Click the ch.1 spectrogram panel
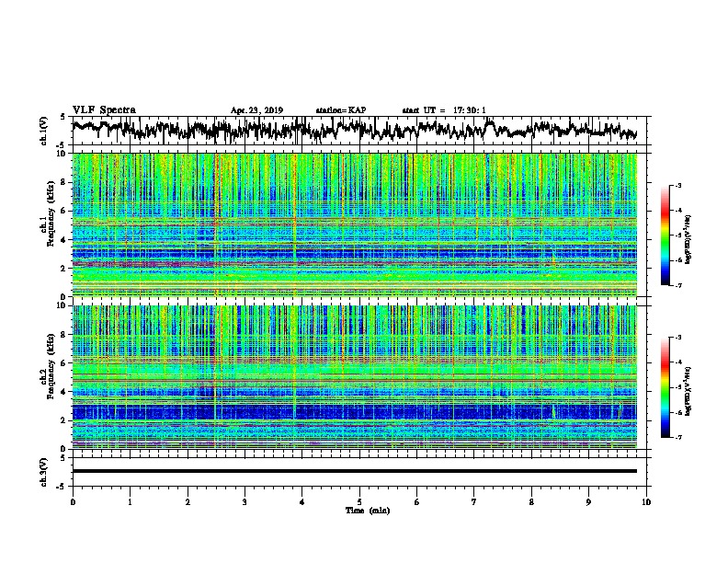 355,224
